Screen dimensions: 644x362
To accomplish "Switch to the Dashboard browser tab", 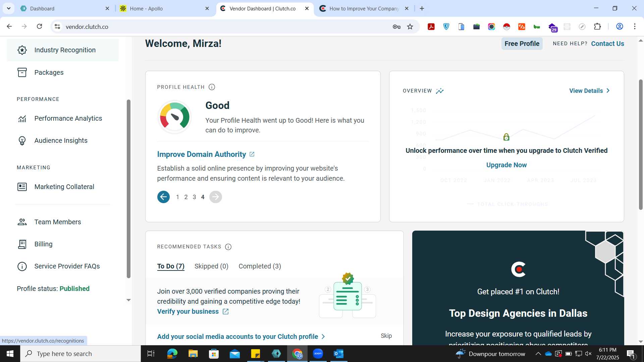I will [x=64, y=8].
